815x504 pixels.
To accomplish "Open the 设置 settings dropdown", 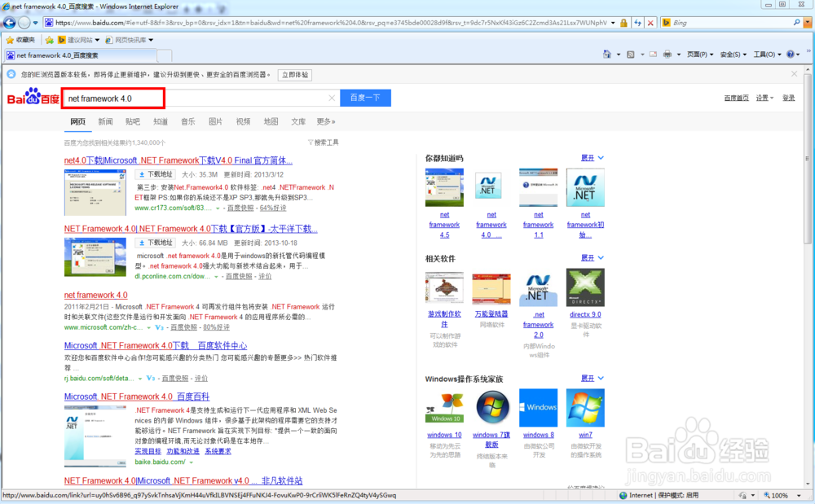I will click(764, 98).
